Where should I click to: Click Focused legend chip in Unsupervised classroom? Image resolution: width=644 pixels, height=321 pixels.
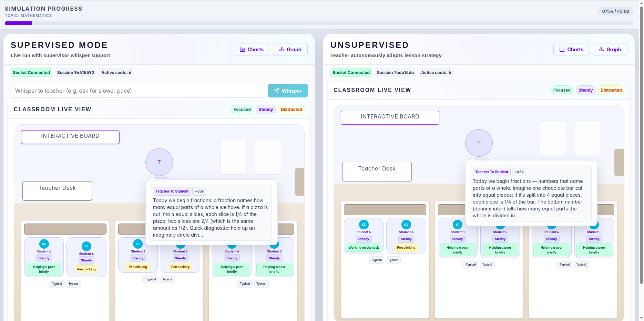pyautogui.click(x=562, y=90)
